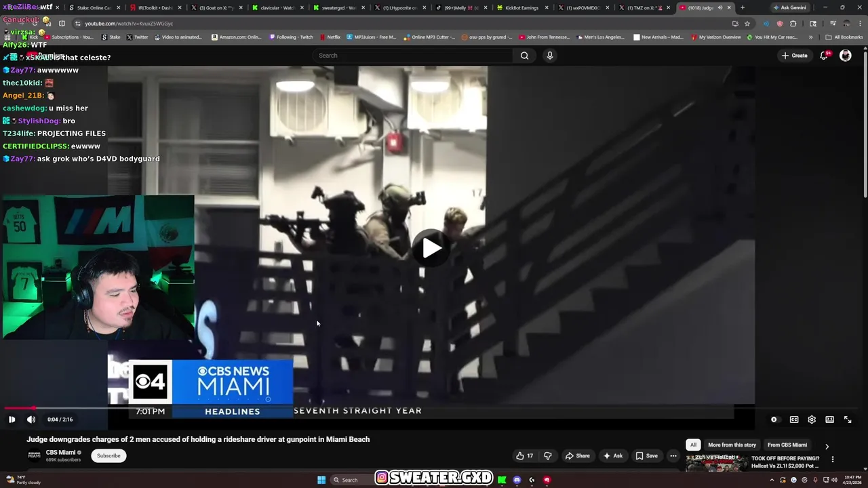Open the Amazon.com bookmark
This screenshot has height=488, width=868.
(x=237, y=37)
